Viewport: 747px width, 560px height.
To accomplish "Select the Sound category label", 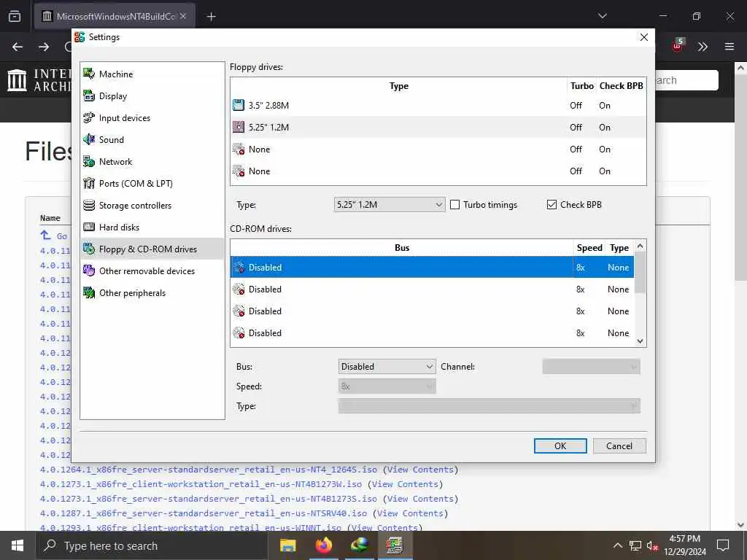I will point(112,139).
